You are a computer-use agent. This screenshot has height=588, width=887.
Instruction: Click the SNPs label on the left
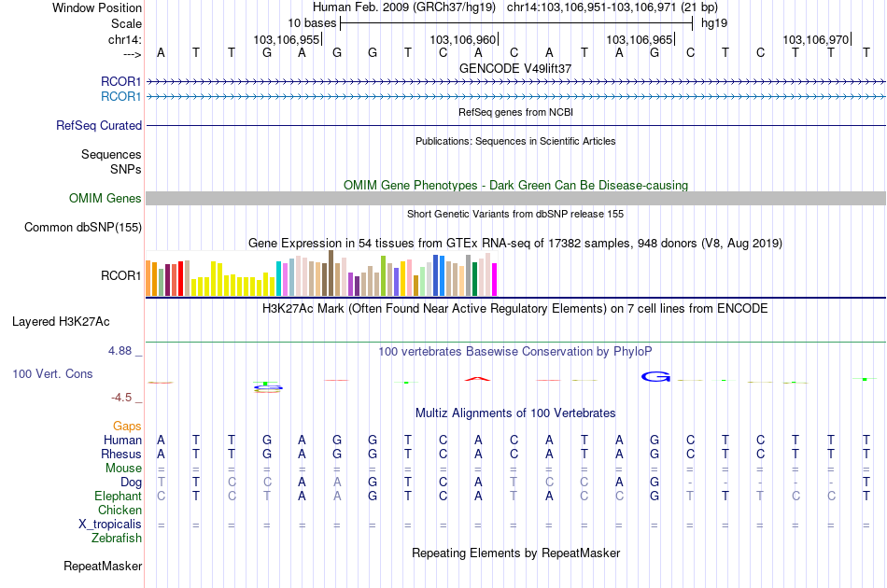[126, 169]
